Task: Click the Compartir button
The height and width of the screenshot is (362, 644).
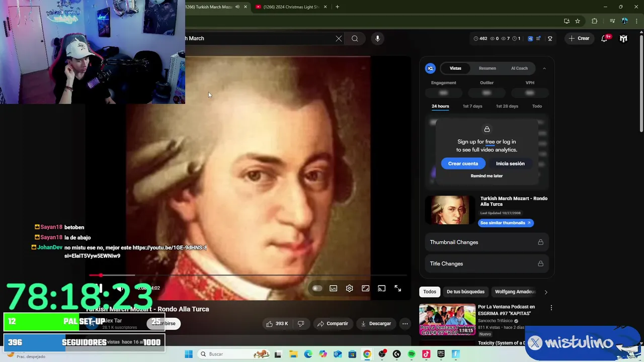Action: 333,323
